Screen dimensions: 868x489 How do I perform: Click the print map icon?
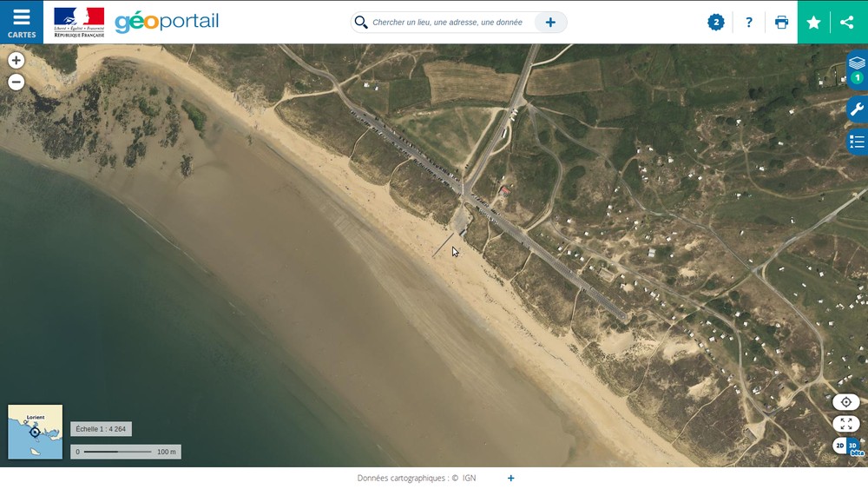[x=781, y=23]
